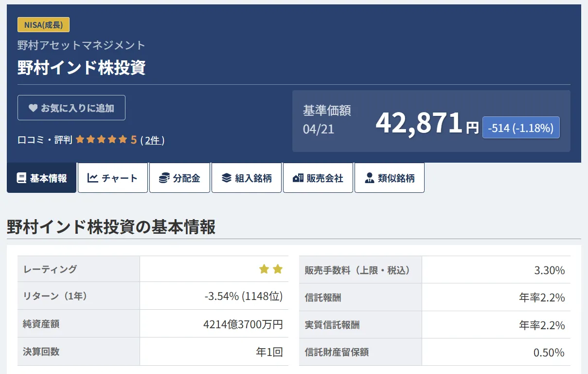588x374 pixels.
Task: Open the 分配金 tab
Action: coord(179,178)
